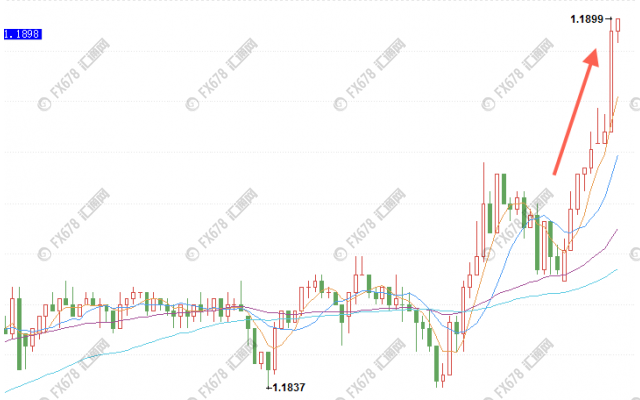Click the 1.1899 high price annotation
The height and width of the screenshot is (400, 640).
587,19
